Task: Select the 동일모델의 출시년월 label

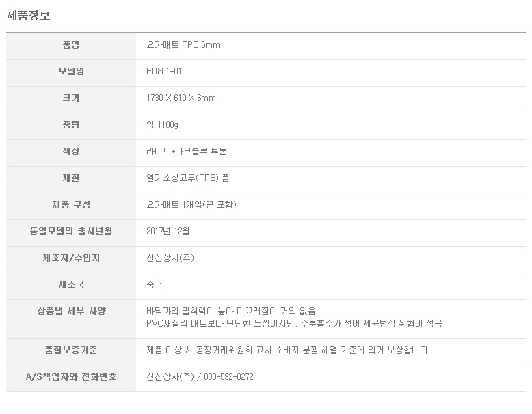Action: 70,232
